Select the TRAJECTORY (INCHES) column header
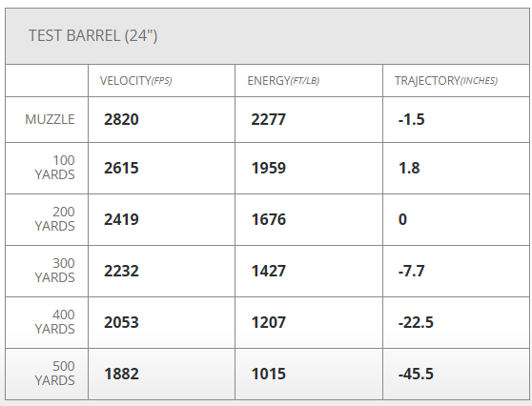This screenshot has height=406, width=532. [x=446, y=81]
